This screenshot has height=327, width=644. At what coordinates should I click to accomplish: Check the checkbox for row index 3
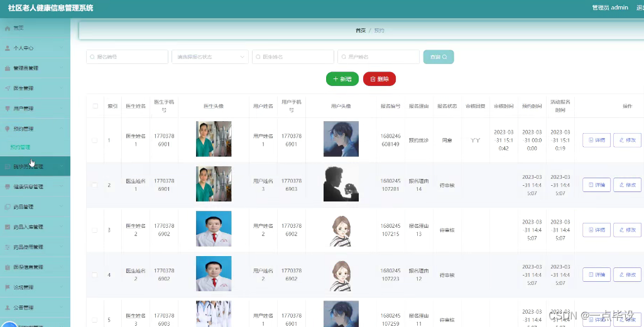tap(94, 230)
